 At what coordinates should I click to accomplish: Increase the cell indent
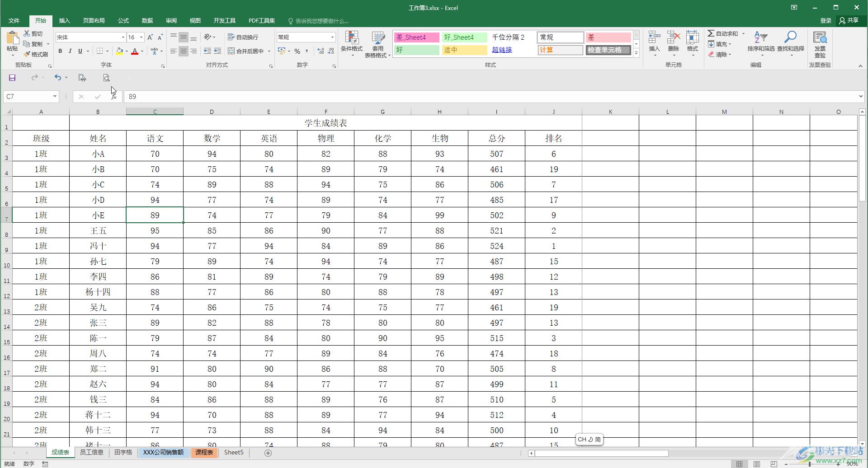[217, 51]
